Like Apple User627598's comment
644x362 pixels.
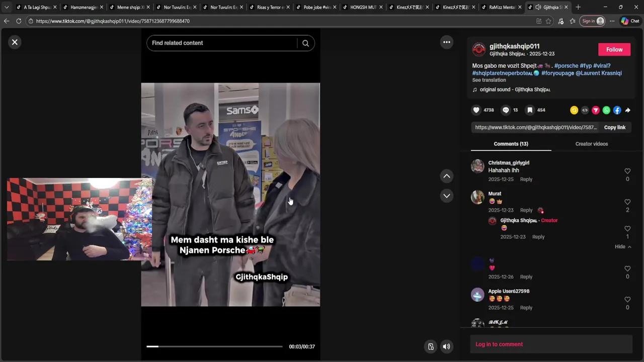(627, 300)
